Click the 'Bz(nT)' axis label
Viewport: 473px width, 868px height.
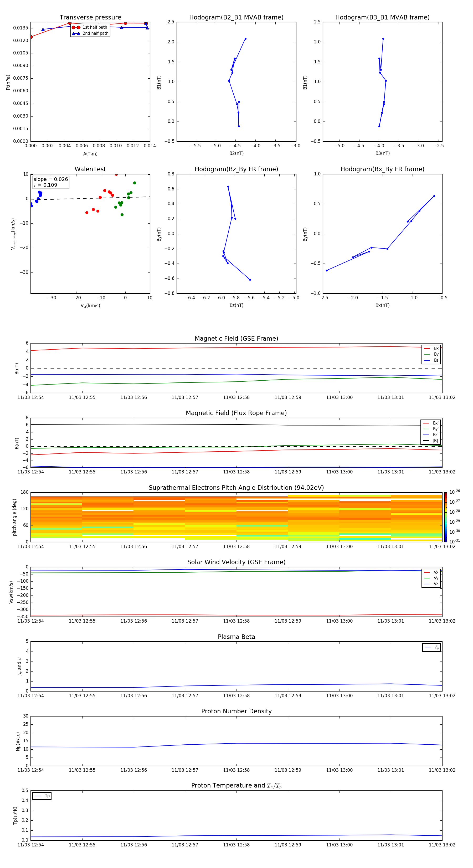click(x=236, y=305)
